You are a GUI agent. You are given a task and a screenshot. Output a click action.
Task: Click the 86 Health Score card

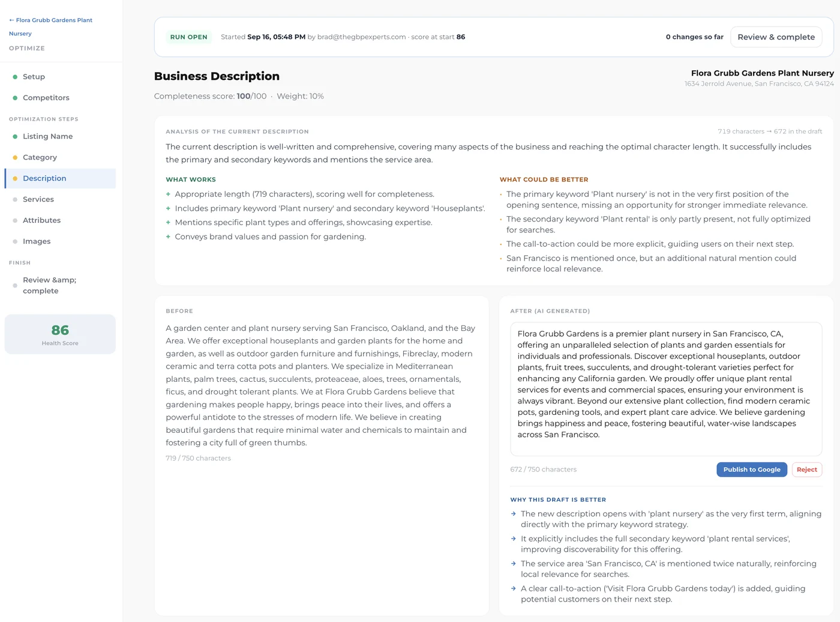(60, 334)
